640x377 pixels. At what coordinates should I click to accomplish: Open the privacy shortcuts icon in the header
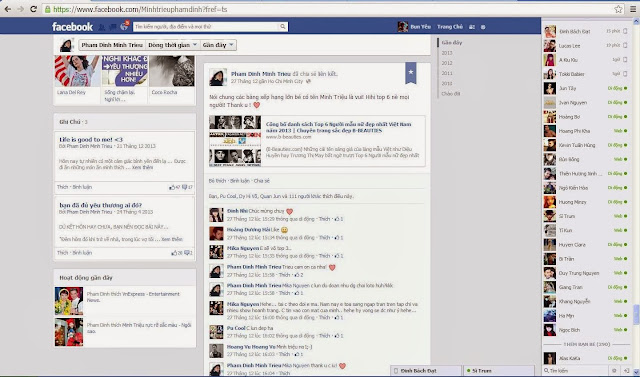click(472, 27)
